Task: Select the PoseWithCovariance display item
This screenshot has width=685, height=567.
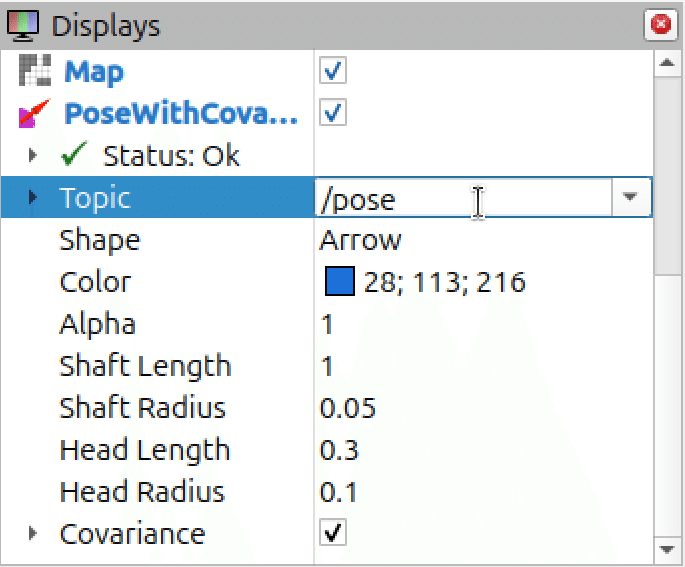Action: tap(181, 115)
